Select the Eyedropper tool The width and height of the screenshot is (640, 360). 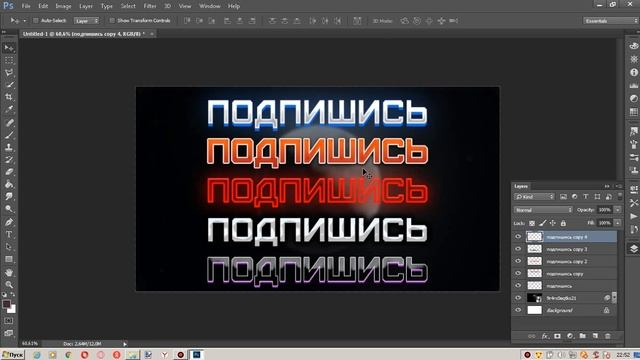[x=9, y=109]
